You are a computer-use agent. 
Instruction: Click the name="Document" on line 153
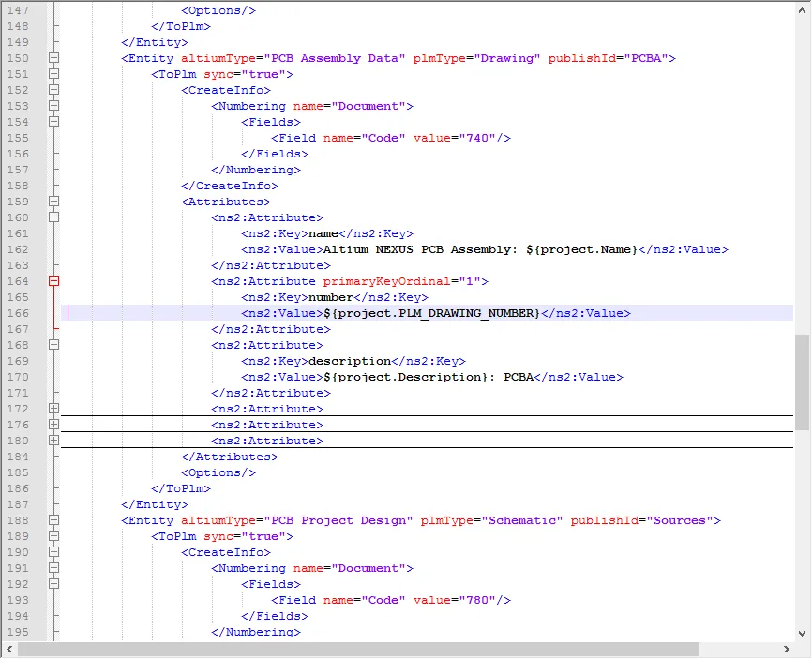pos(350,106)
